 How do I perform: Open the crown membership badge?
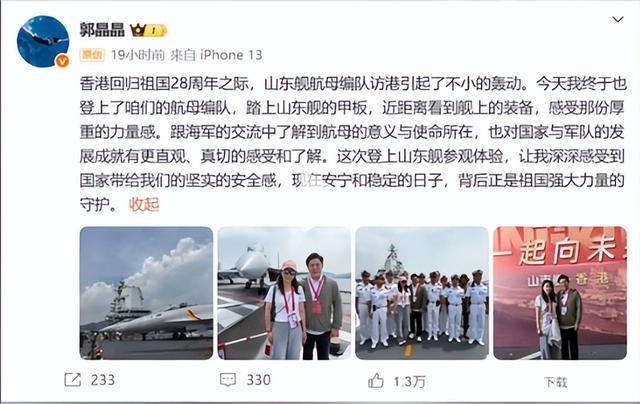pyautogui.click(x=148, y=30)
